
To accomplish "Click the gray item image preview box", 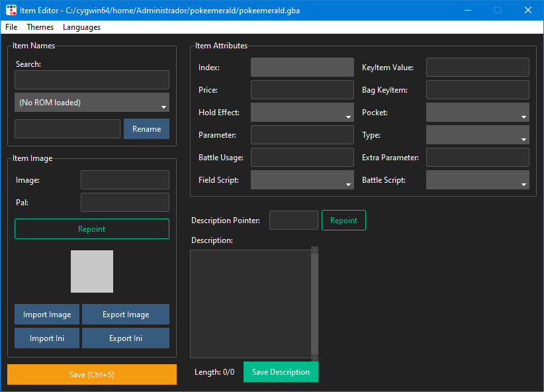I will [x=92, y=271].
